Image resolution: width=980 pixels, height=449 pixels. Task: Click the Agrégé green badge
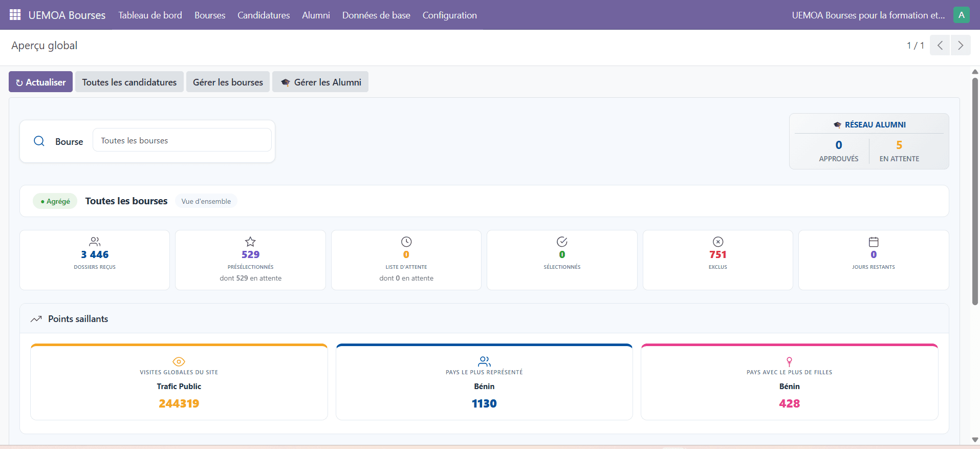[55, 201]
